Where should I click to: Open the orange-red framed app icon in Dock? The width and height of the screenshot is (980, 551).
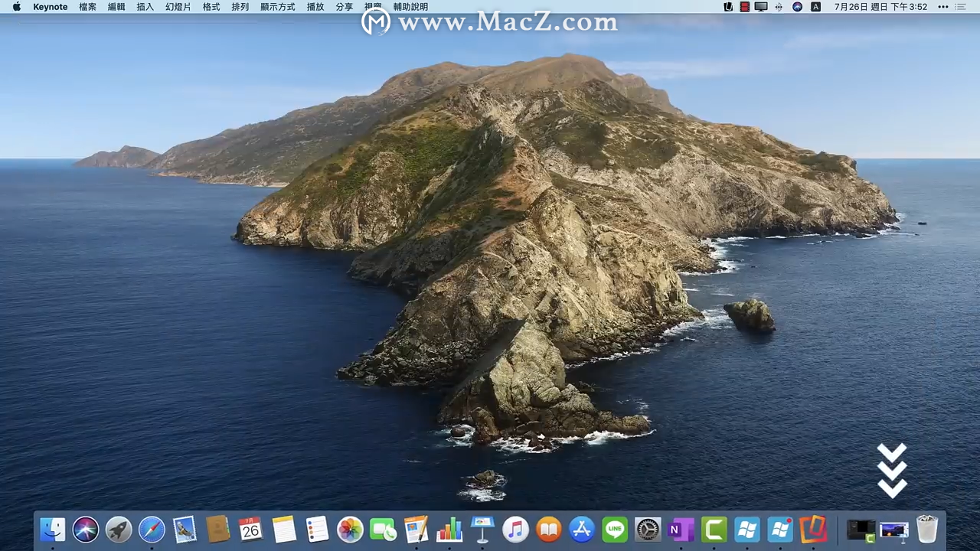813,529
